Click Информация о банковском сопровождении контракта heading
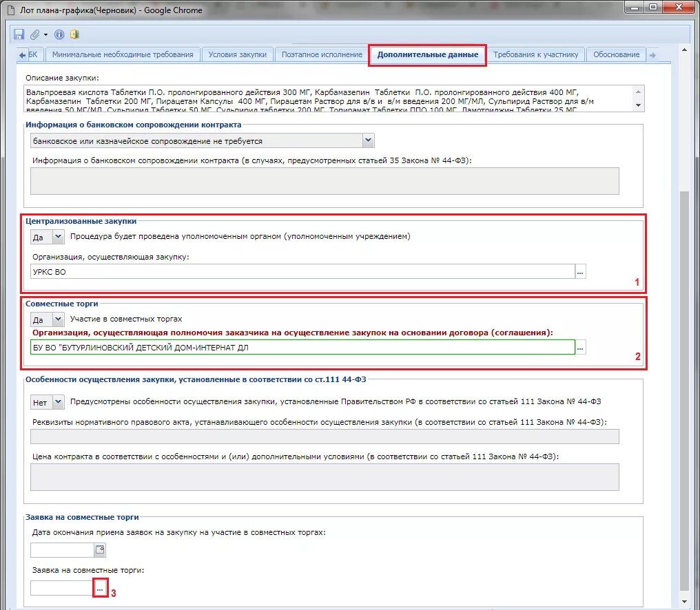This screenshot has width=700, height=610. point(133,125)
